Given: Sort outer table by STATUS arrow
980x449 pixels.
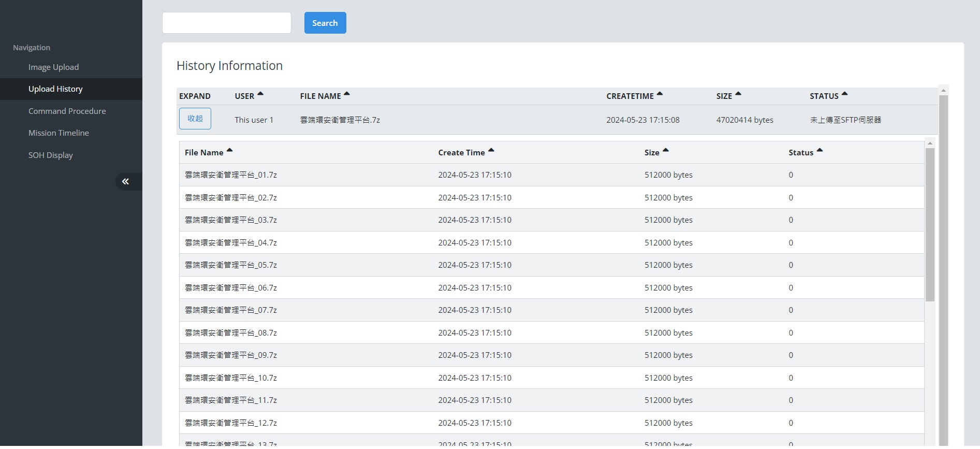Looking at the screenshot, I should [x=844, y=94].
